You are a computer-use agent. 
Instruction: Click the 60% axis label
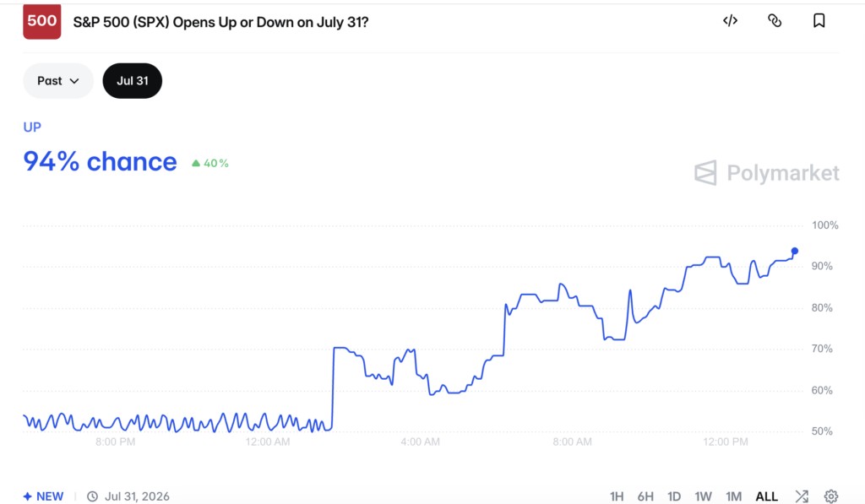(822, 390)
